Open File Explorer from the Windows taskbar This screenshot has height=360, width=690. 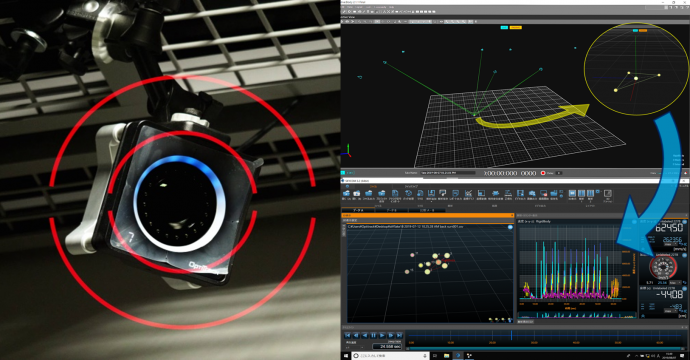click(446, 356)
